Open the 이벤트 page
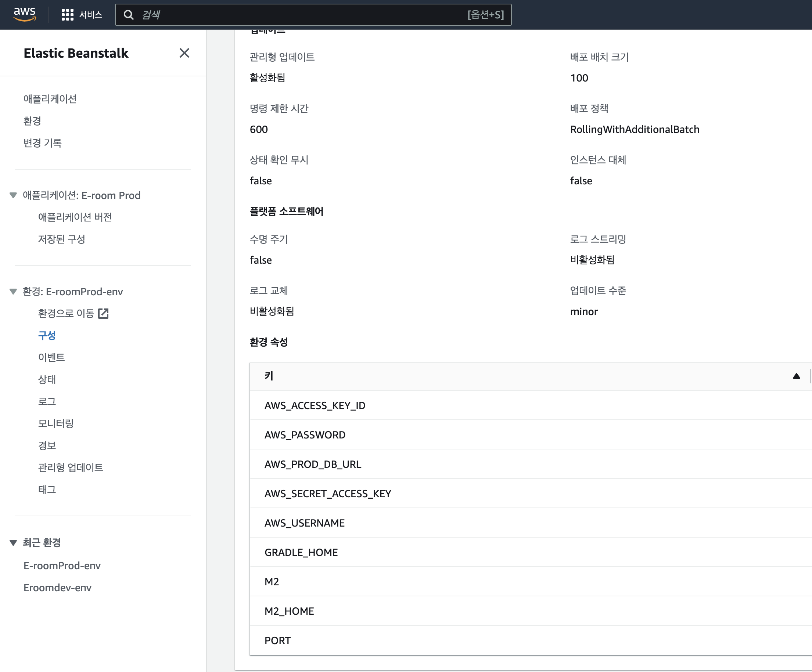Screen dimensions: 812x672 click(x=51, y=357)
